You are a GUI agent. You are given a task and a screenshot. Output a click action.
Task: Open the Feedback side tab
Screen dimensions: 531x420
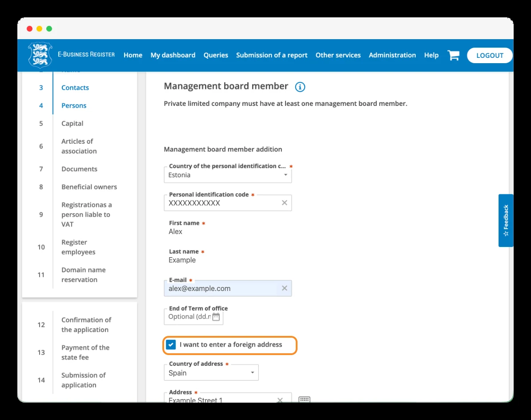click(506, 221)
